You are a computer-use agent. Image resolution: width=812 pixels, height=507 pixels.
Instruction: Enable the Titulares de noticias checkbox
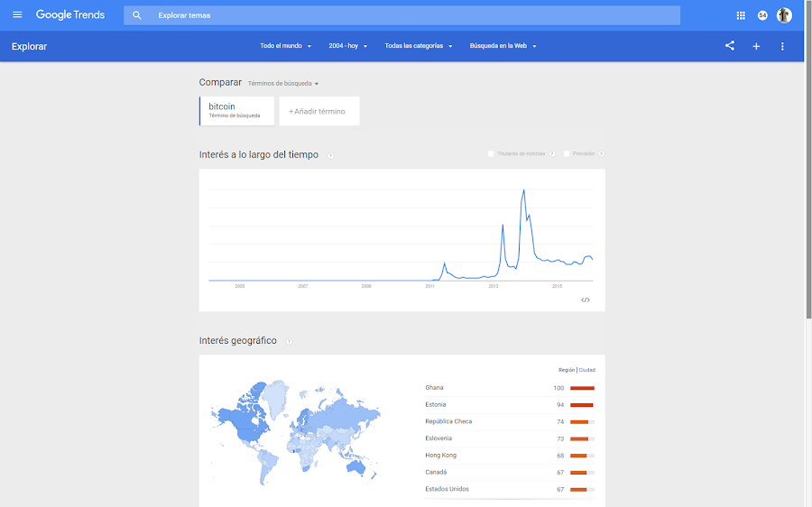click(x=491, y=153)
